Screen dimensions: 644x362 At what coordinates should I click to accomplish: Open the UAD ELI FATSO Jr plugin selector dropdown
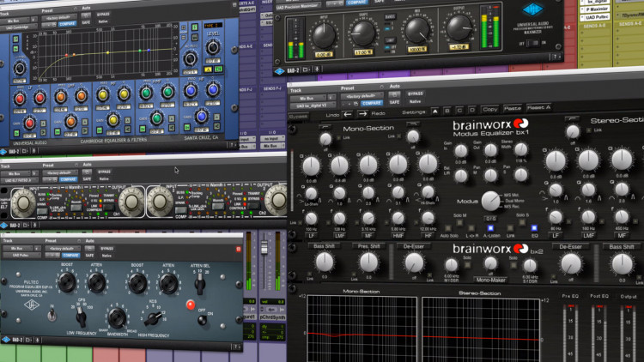(x=20, y=180)
